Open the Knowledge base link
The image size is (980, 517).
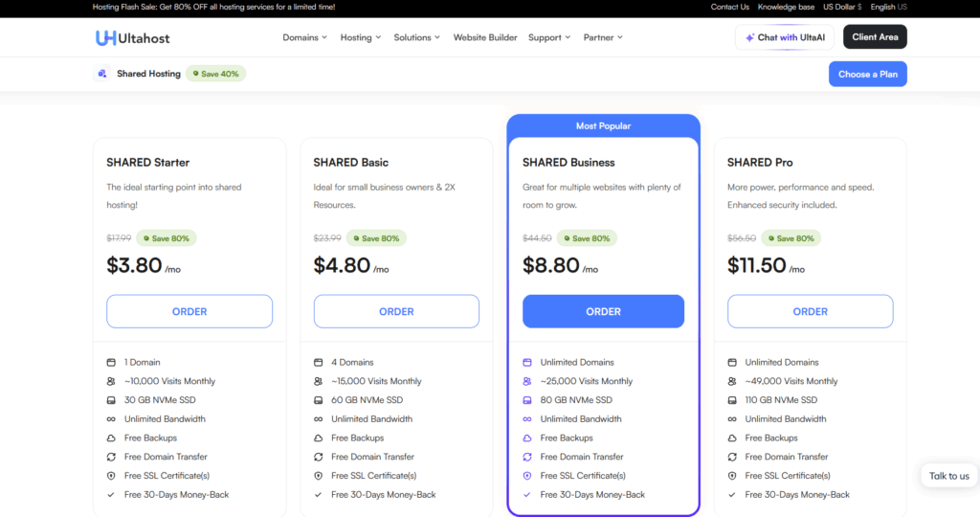(x=786, y=7)
